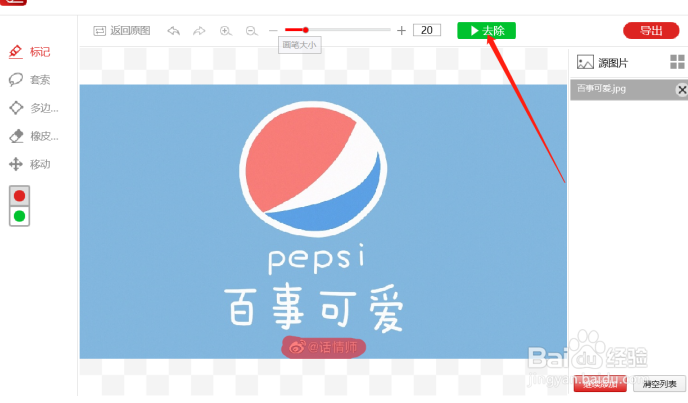Click 清空列表 to clear the list
688x403 pixels.
tap(659, 384)
